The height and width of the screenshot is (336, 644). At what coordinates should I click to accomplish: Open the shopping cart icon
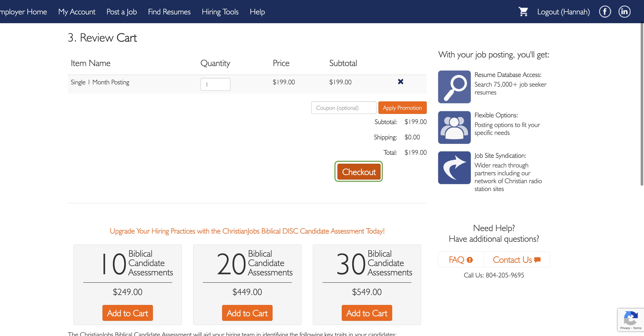523,12
